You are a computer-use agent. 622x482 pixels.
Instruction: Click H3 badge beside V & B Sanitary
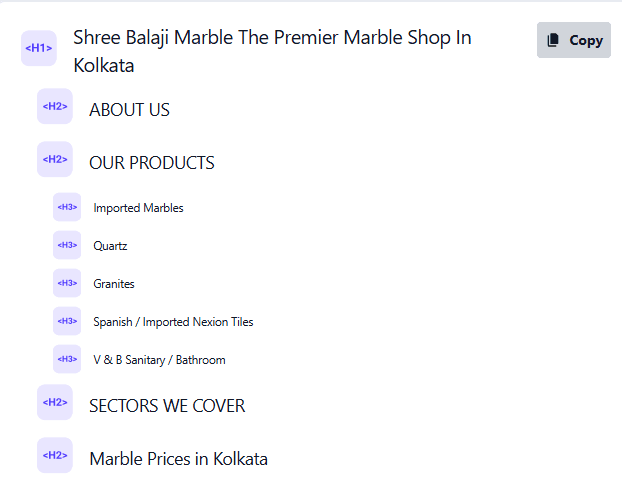[67, 359]
